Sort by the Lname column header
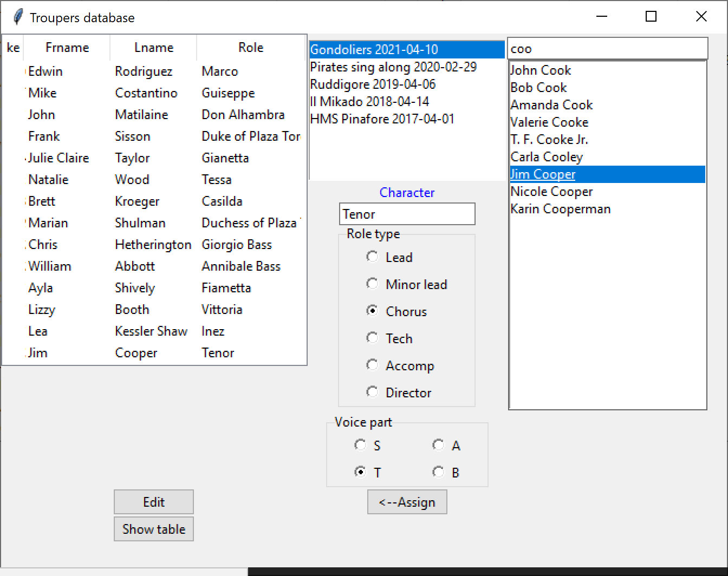 click(154, 48)
